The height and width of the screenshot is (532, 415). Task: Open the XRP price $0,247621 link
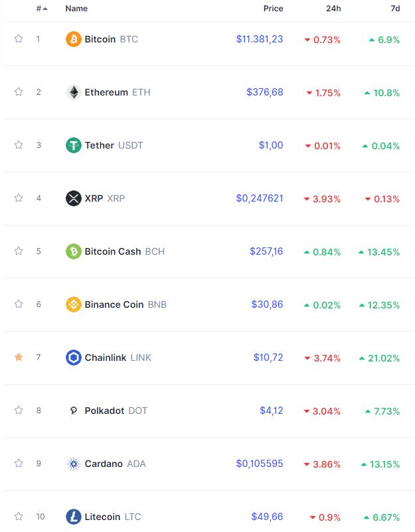[260, 198]
